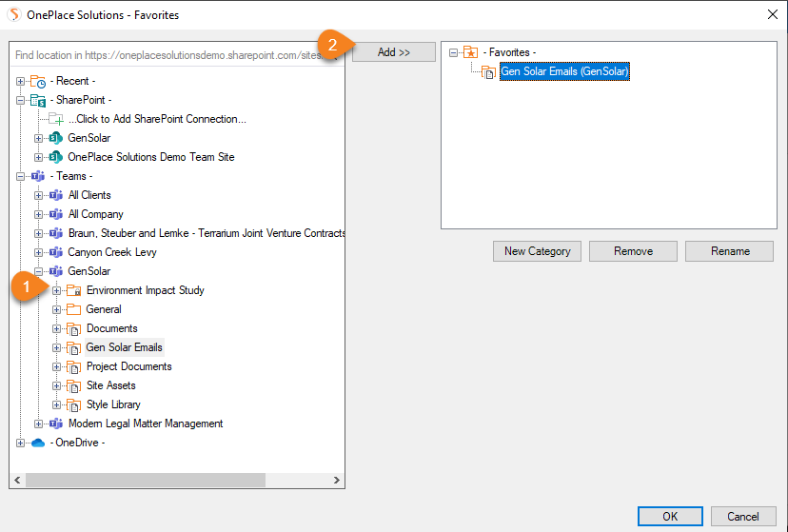This screenshot has height=532, width=788.
Task: Click the Braun, Steuber and Lemke Teams icon
Action: [56, 233]
